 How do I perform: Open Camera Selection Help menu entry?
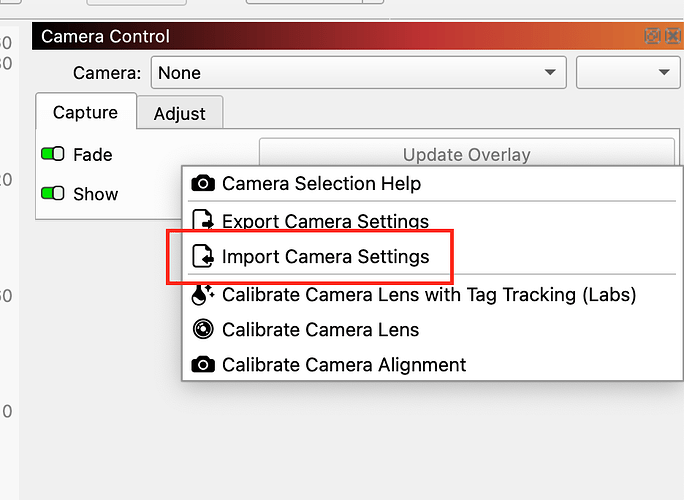point(321,184)
